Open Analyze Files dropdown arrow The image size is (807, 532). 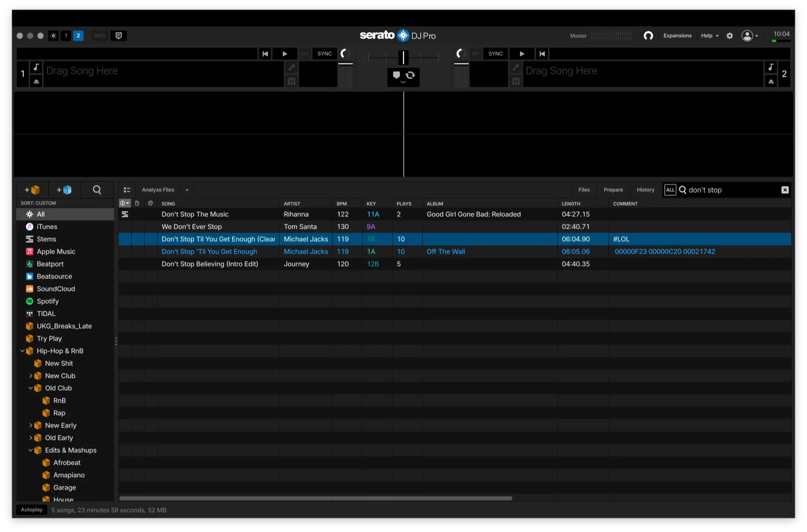click(x=187, y=190)
